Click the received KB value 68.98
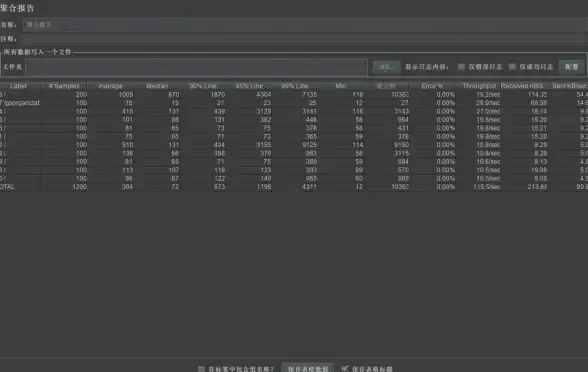588x372 pixels. [x=539, y=103]
